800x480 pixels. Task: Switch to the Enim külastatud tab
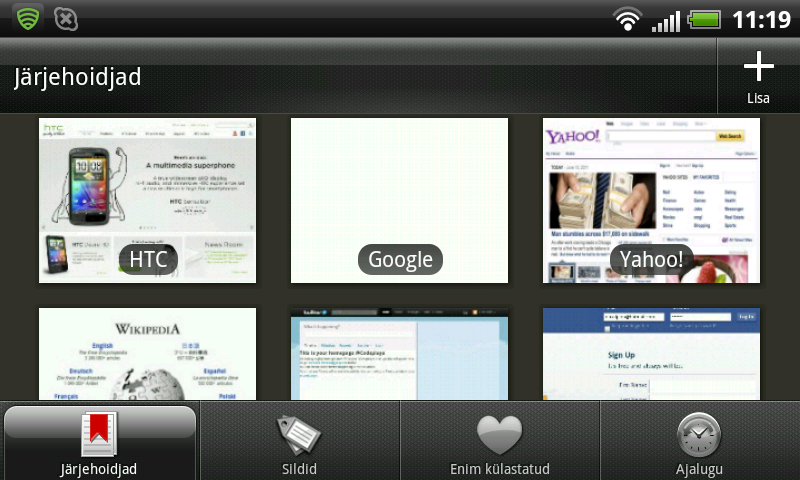tap(499, 442)
